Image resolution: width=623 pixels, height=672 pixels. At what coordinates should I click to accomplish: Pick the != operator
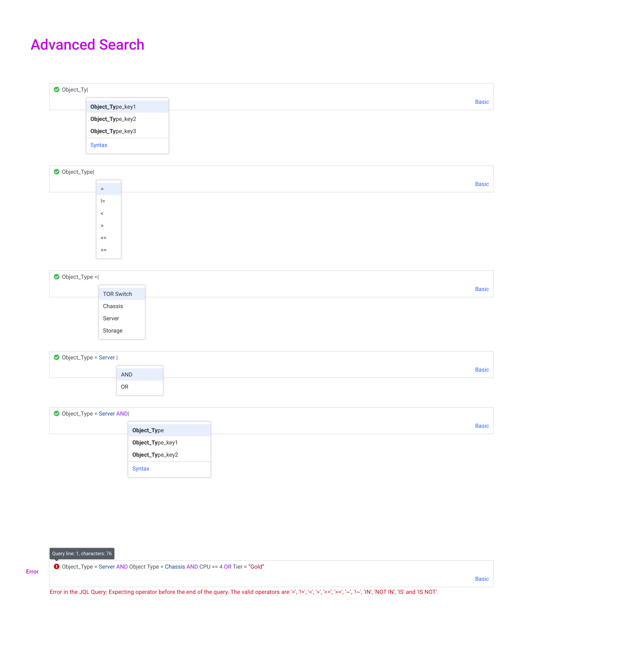tap(109, 201)
